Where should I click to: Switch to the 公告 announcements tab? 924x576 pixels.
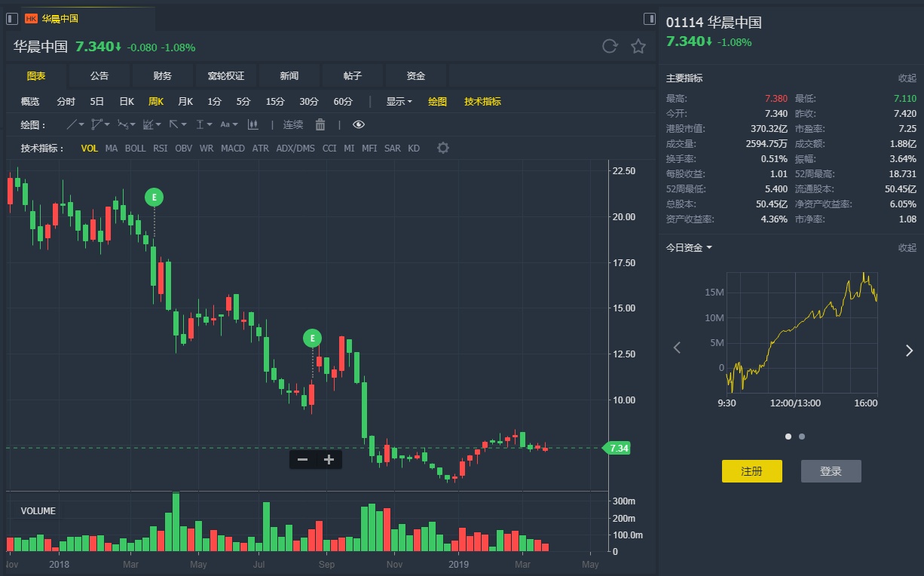click(99, 75)
